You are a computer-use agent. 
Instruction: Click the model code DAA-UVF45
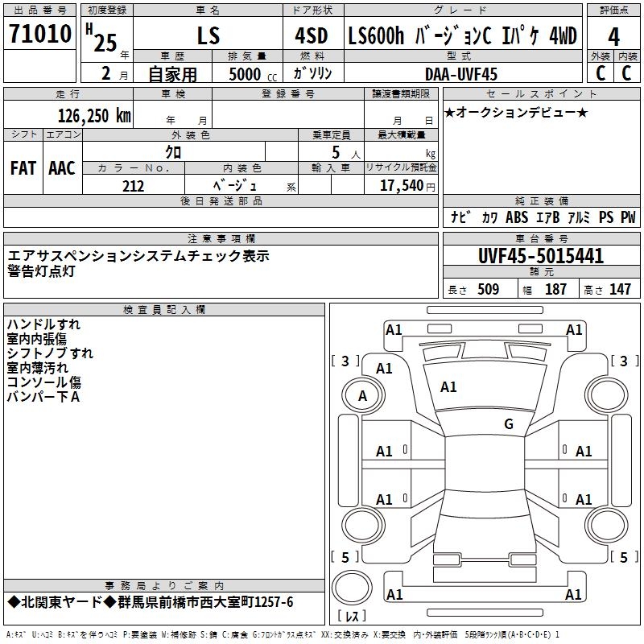(x=460, y=74)
